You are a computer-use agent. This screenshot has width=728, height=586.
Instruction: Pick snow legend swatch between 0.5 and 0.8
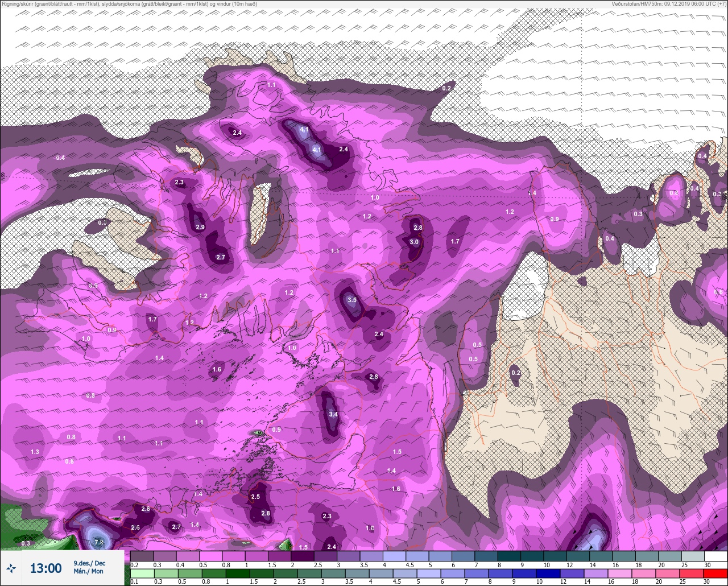tap(210, 556)
